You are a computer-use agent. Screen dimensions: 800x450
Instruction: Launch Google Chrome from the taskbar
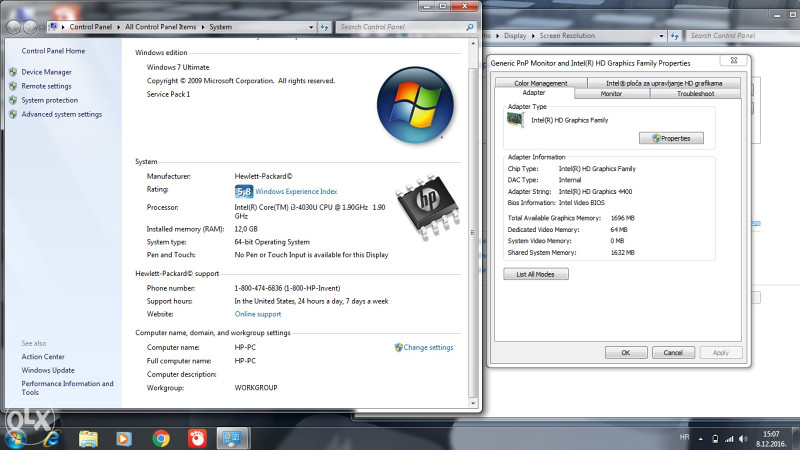[161, 439]
